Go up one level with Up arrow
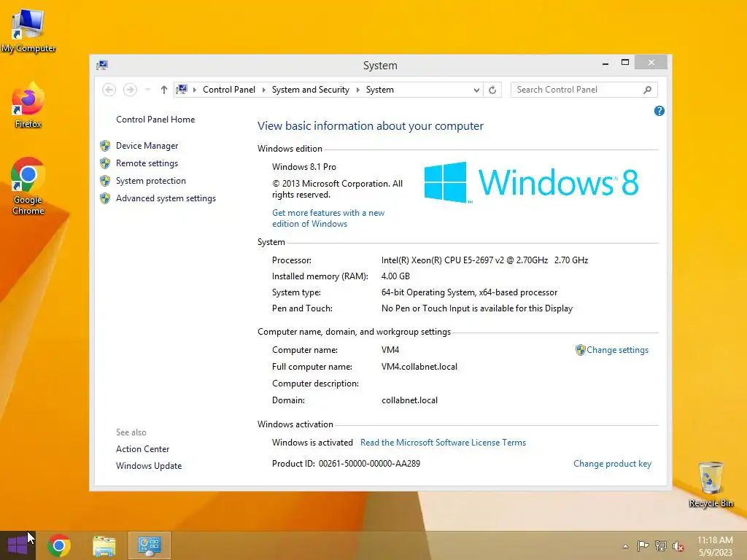The image size is (747, 560). pyautogui.click(x=164, y=90)
